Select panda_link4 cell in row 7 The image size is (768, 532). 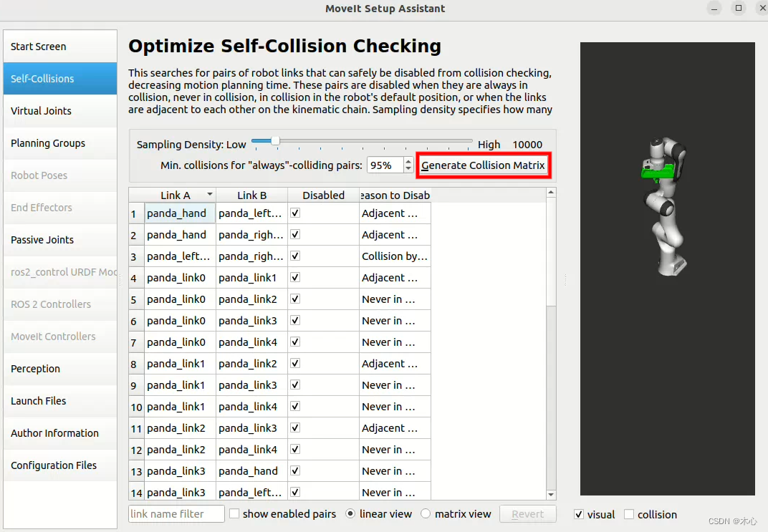[x=251, y=342]
